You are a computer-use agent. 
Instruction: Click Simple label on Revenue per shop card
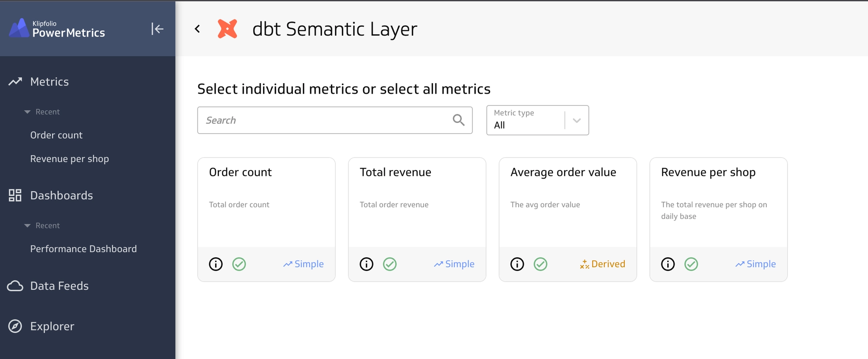click(756, 264)
